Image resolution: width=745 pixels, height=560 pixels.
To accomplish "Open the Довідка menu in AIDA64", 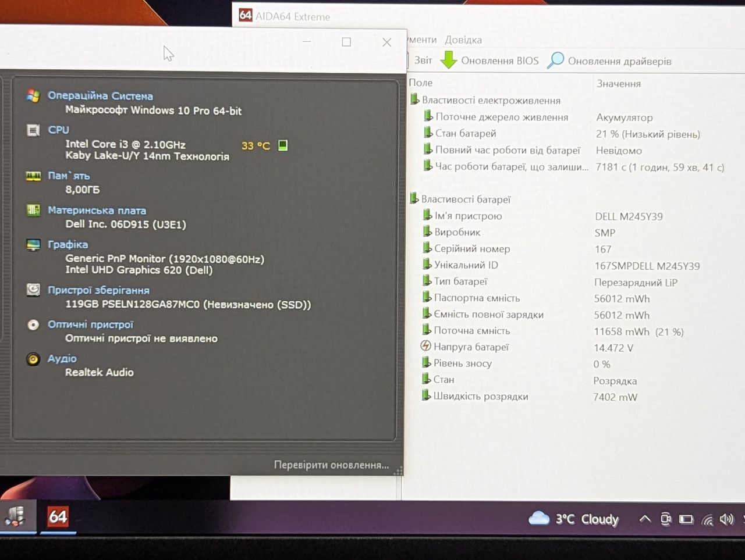I will (463, 40).
